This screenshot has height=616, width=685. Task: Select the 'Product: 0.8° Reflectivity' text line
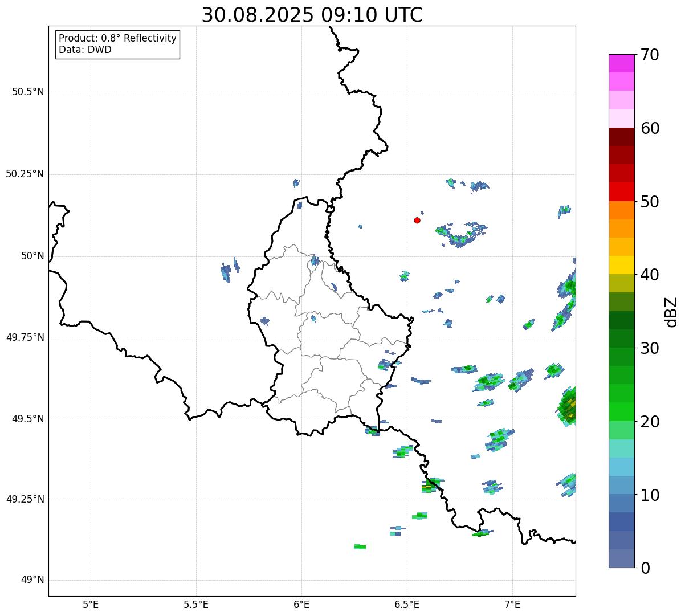click(x=117, y=38)
